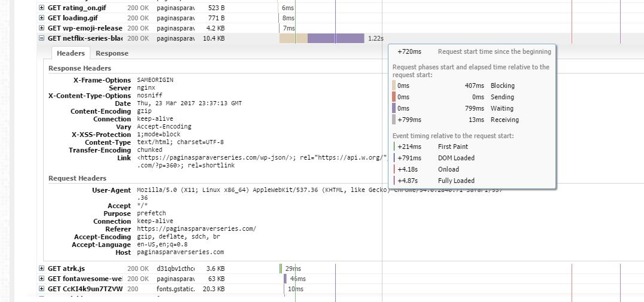This screenshot has height=302, width=644.
Task: Expand the GET CcKI4k9un7TZVW request row
Action: 41,288
